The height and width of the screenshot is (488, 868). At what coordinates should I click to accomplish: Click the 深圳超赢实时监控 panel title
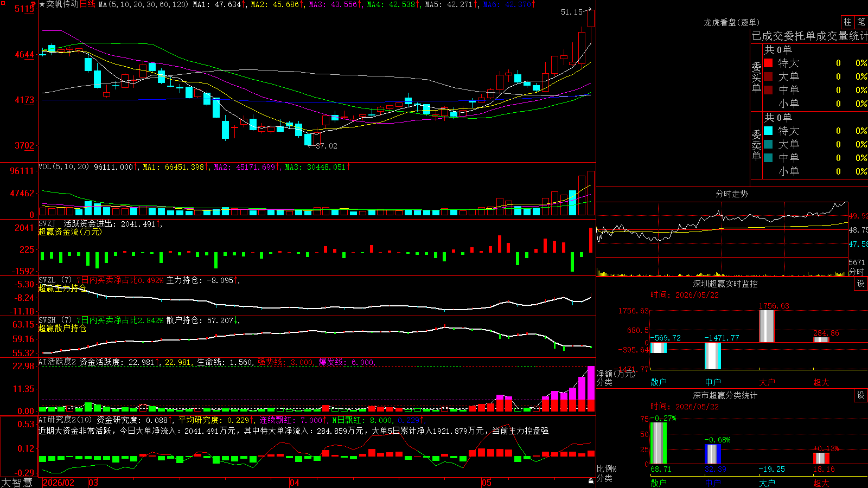(725, 284)
